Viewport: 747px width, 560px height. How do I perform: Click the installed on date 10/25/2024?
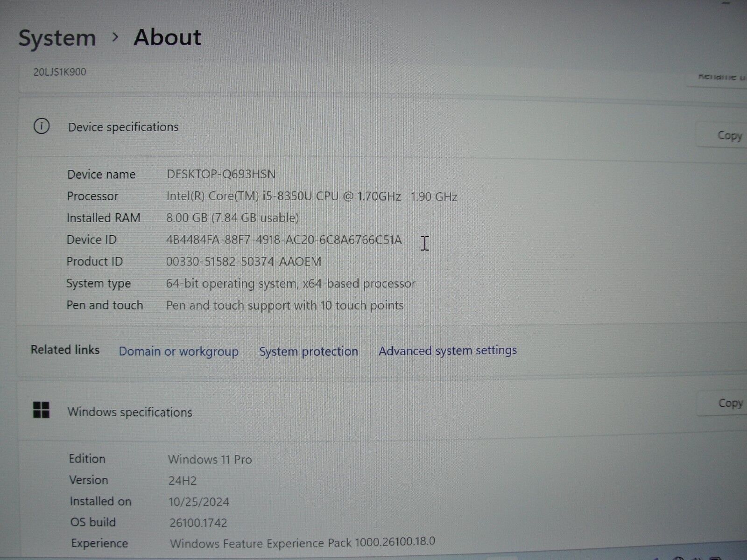pyautogui.click(x=199, y=502)
